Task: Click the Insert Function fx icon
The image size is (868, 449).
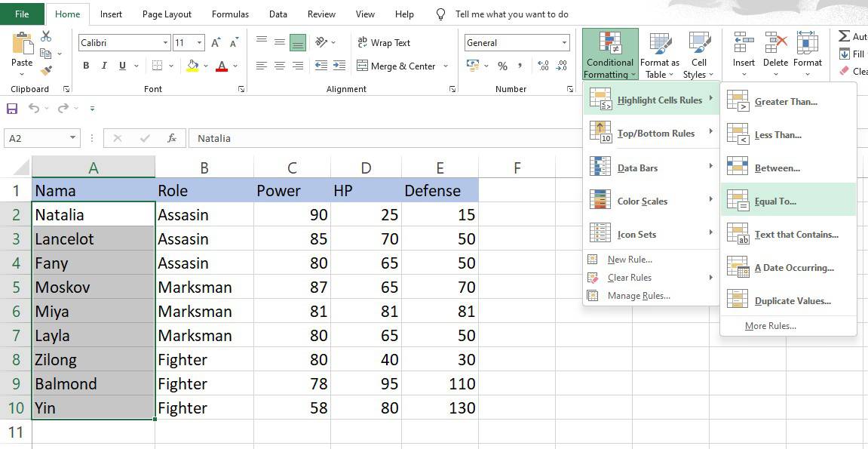Action: [x=172, y=138]
